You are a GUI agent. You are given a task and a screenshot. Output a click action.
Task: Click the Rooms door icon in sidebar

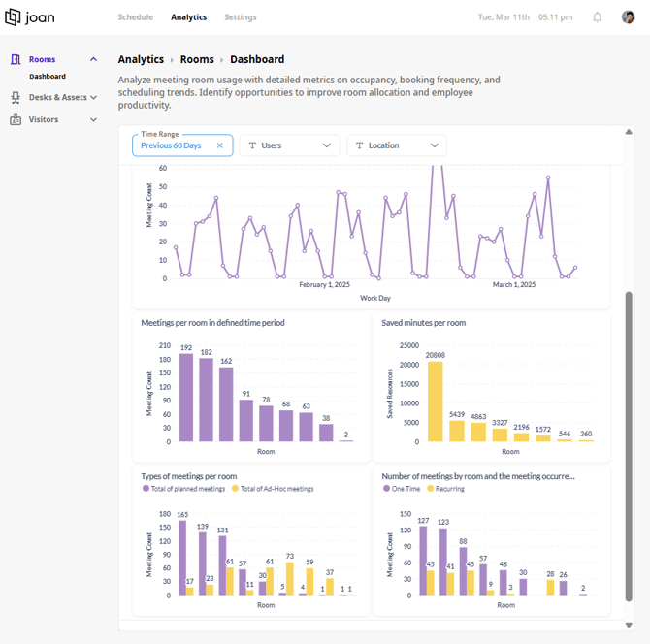16,59
